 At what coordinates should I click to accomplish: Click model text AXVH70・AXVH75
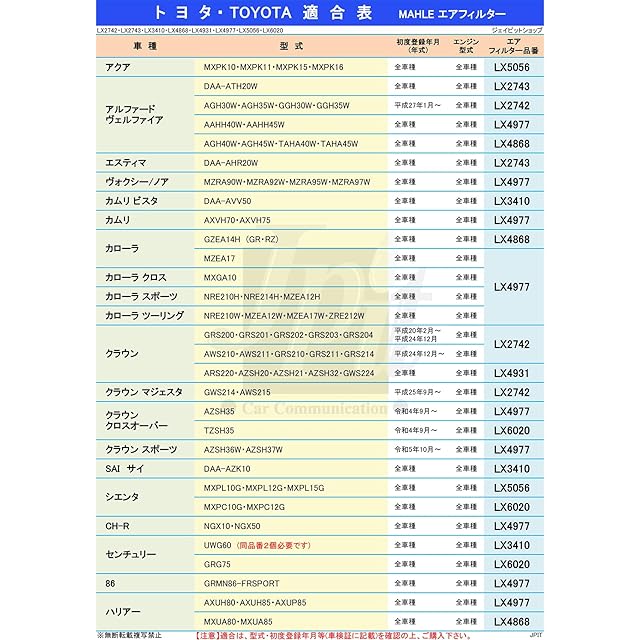[x=237, y=220]
